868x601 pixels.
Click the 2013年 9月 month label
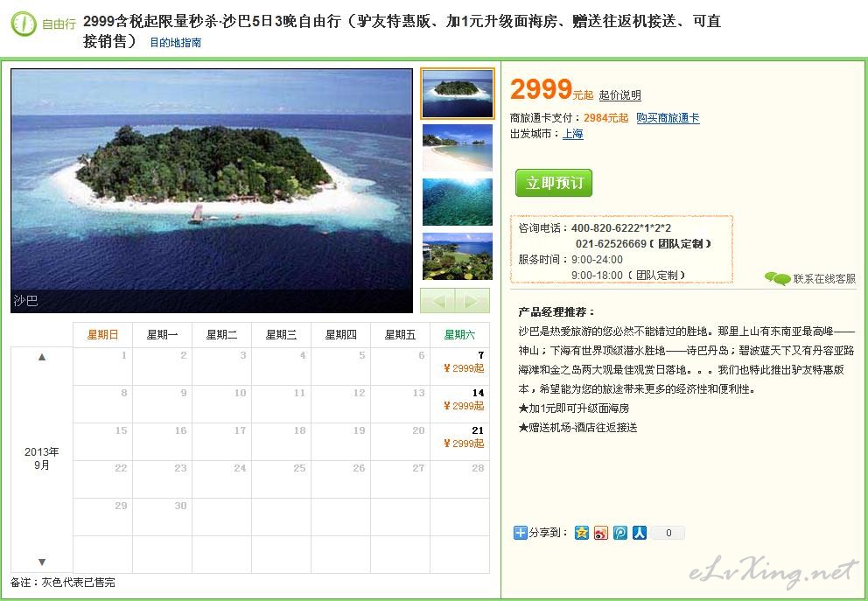click(42, 458)
